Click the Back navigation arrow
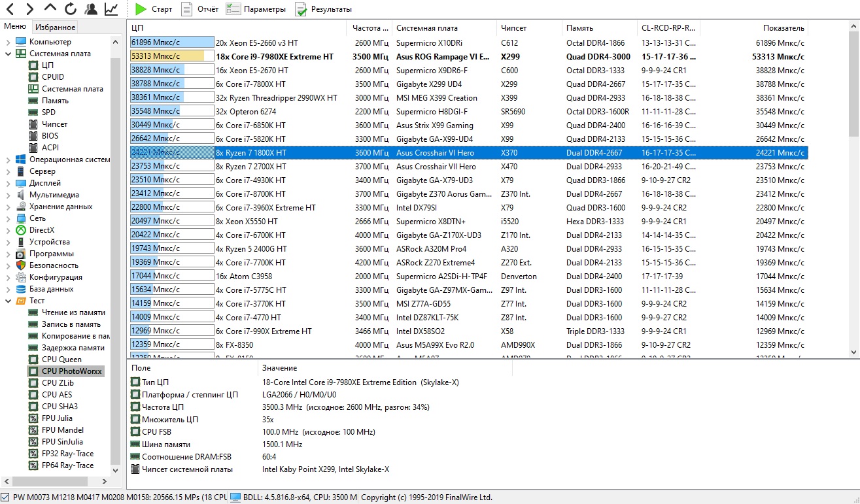This screenshot has width=860, height=504. pos(10,9)
